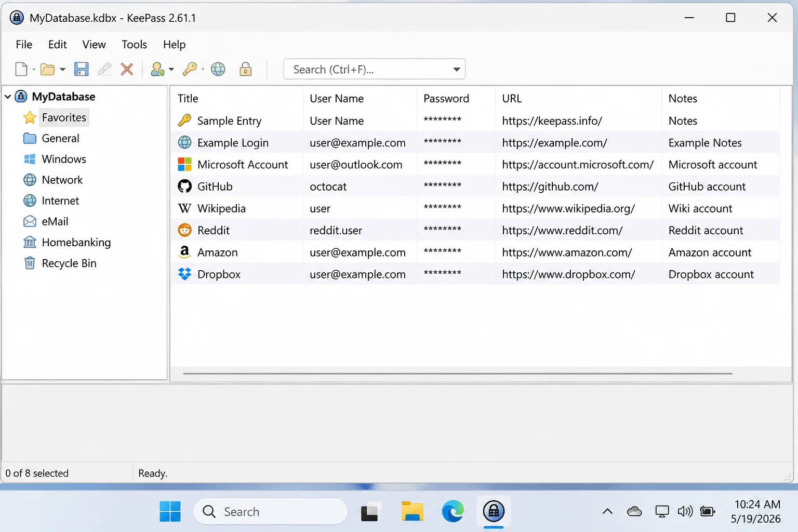Select the Network group
Image resolution: width=798 pixels, height=532 pixels.
coord(62,180)
